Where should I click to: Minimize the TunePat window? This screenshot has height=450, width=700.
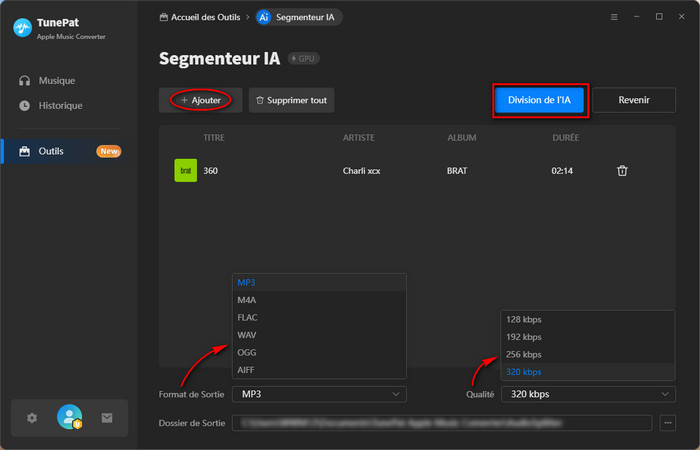[x=637, y=17]
